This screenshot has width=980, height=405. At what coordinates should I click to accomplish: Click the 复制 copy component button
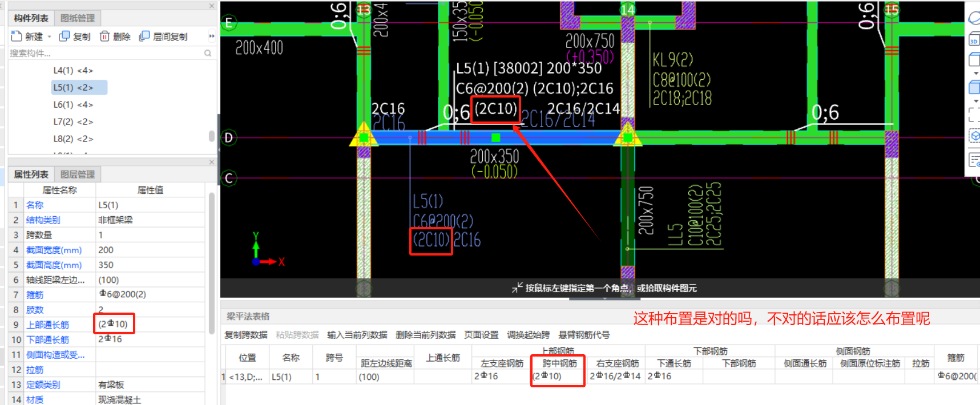pos(75,36)
